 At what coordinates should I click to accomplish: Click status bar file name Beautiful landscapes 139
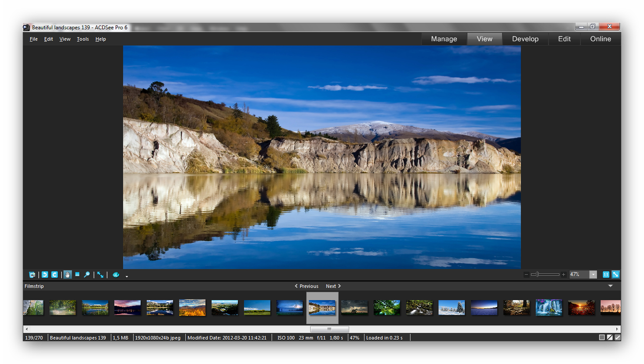(78, 338)
